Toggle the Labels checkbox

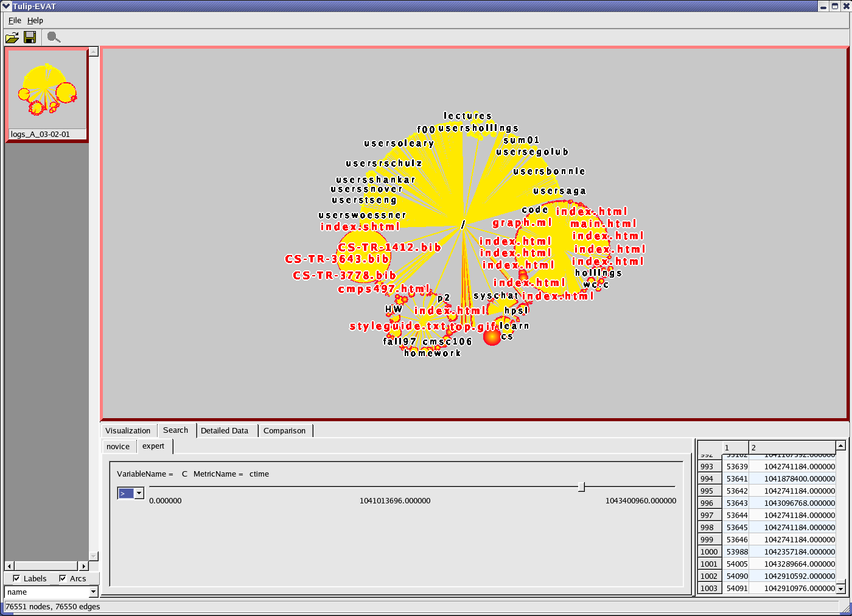[16, 578]
